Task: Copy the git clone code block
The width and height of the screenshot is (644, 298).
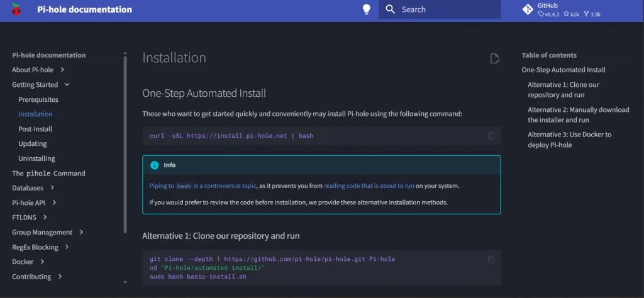Action: click(x=491, y=260)
